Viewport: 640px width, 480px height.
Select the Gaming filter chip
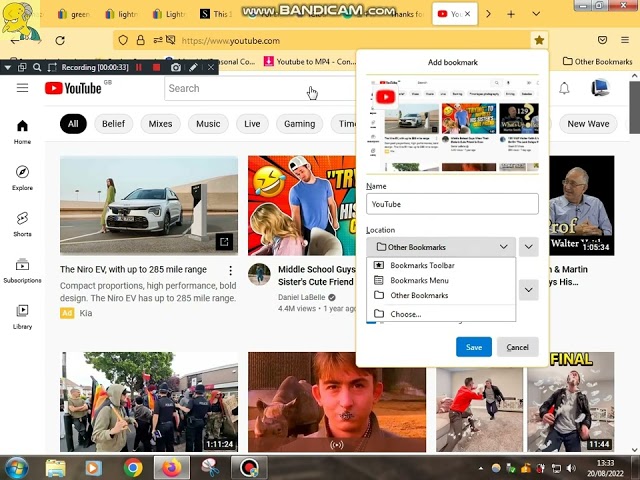[300, 124]
